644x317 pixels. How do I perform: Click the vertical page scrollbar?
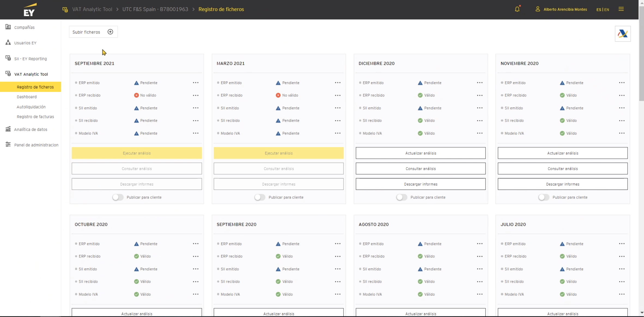[x=641, y=54]
